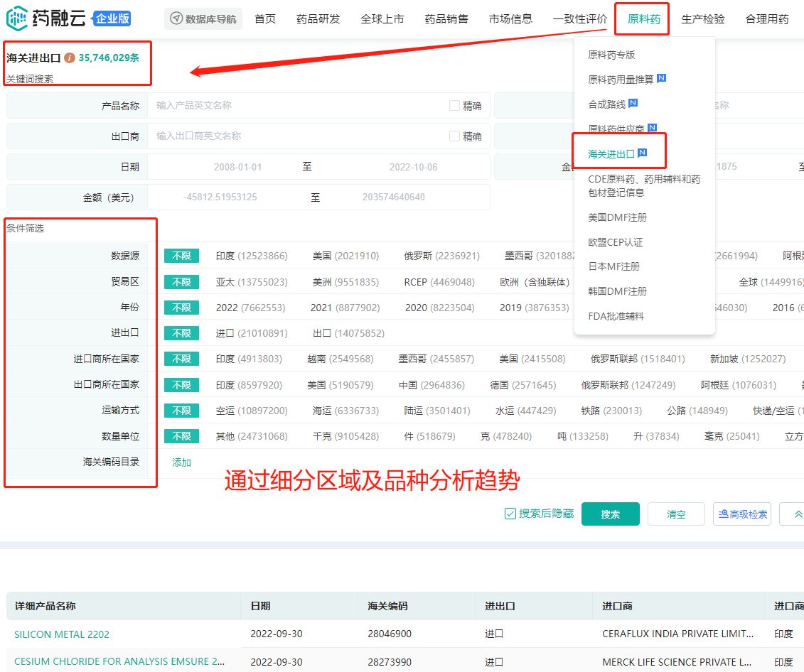Viewport: 804px width, 672px height.
Task: Filter 数量单位 by 千克 (9105428)
Action: [346, 436]
